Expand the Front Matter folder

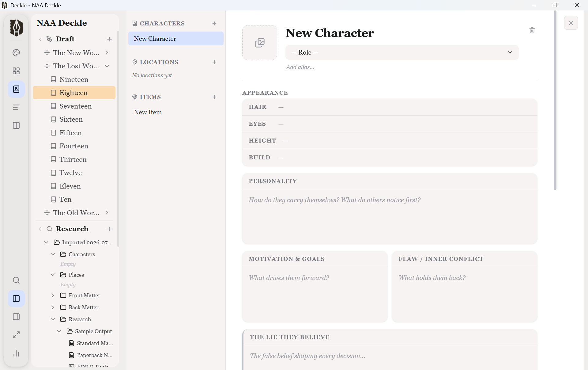point(53,295)
